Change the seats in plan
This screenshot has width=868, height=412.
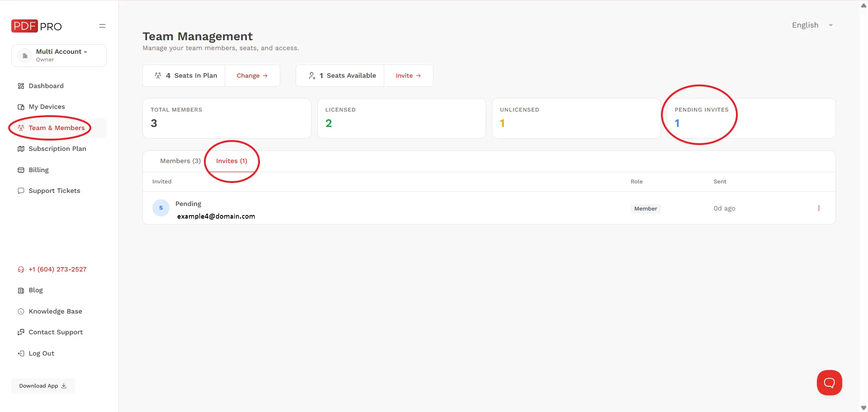click(252, 75)
